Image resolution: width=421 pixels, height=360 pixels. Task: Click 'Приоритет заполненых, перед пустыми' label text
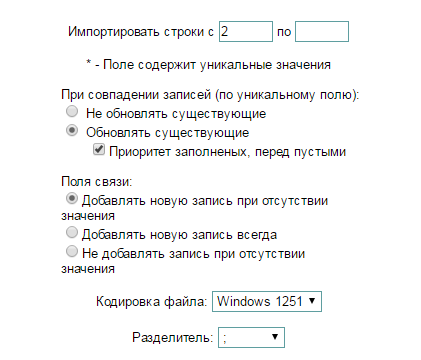[227, 152]
